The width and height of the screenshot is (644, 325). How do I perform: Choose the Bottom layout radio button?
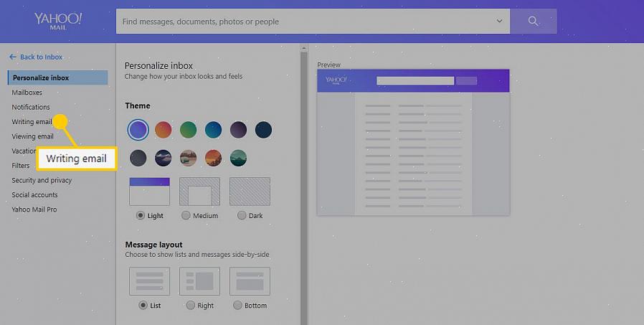237,306
